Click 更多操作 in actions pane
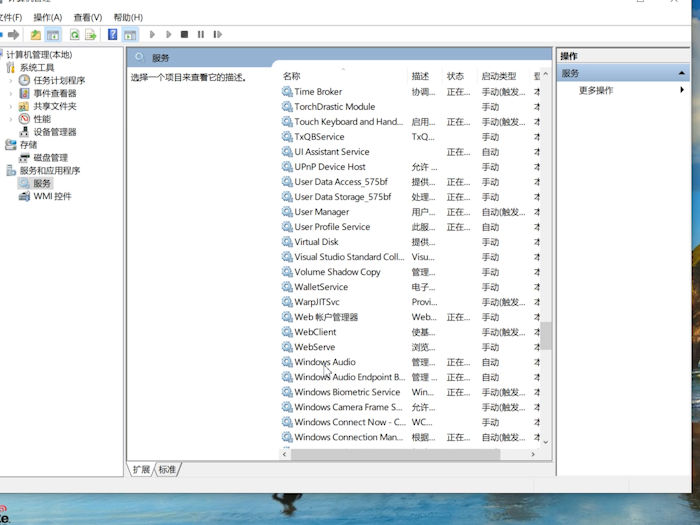This screenshot has height=525, width=700. tap(596, 90)
